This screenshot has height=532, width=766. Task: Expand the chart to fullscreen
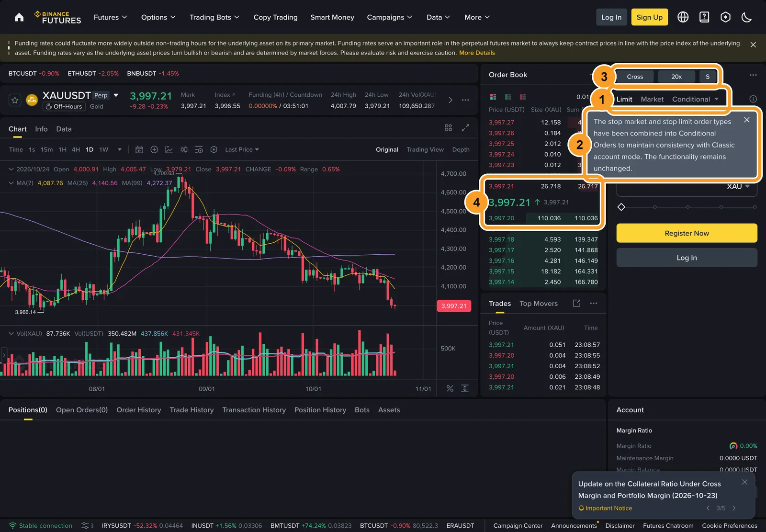(465, 128)
